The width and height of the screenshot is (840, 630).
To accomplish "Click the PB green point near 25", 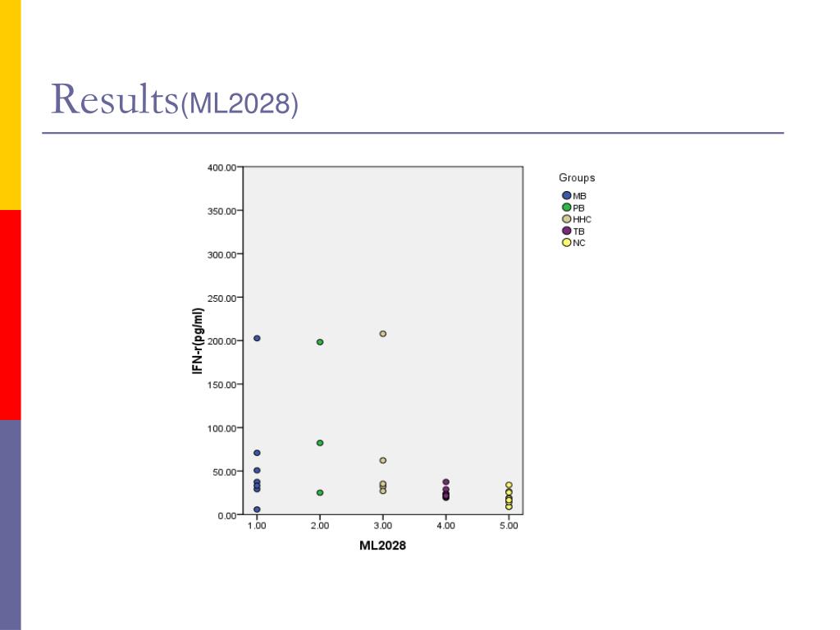I will (x=320, y=492).
